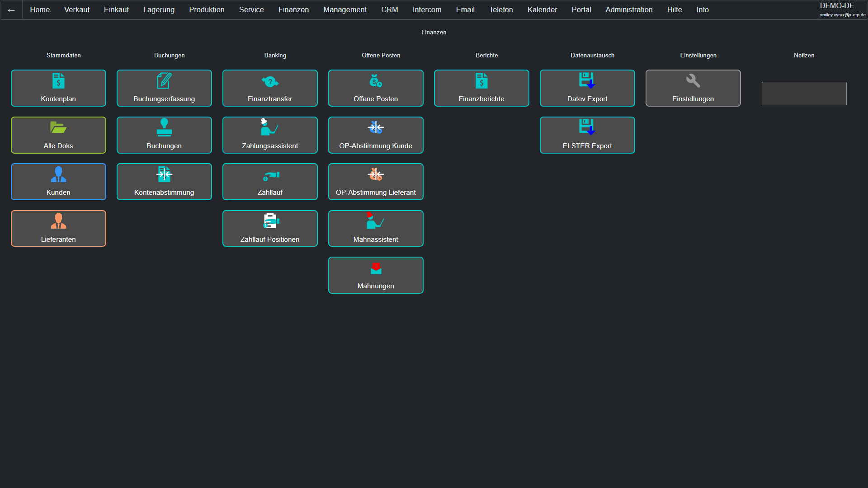Launch the Finanztransfer tile
Viewport: 868px width, 488px height.
pos(270,88)
